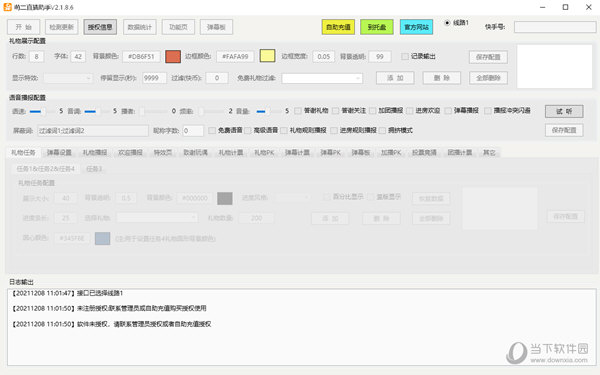600x375 pixels.
Task: Select the 任务3 sub-tab
Action: 94,169
